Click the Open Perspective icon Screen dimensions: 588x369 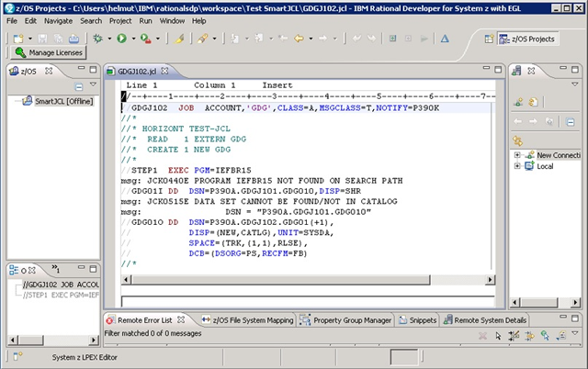pyautogui.click(x=489, y=39)
